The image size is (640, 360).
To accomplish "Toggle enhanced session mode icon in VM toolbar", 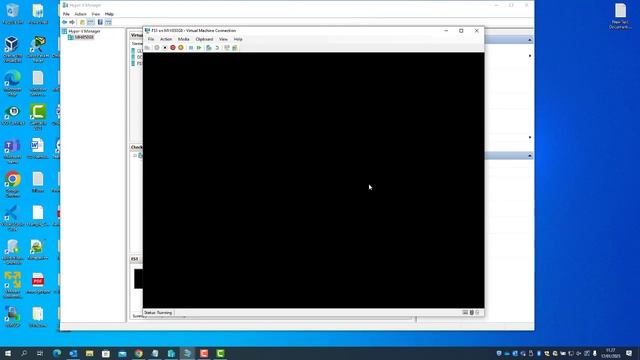I will pyautogui.click(x=227, y=48).
